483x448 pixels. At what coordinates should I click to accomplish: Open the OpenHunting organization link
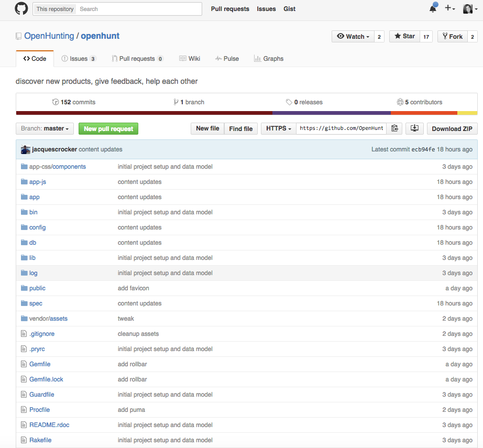pos(49,36)
